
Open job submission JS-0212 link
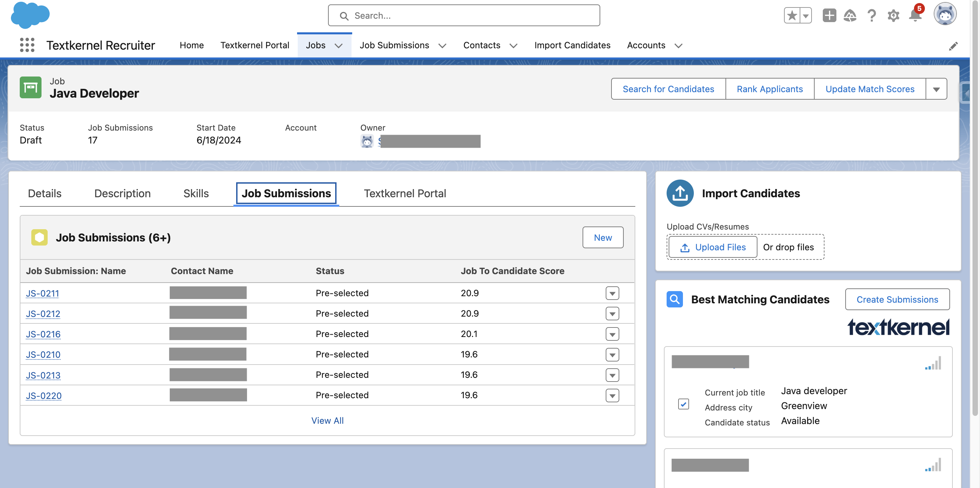click(43, 314)
